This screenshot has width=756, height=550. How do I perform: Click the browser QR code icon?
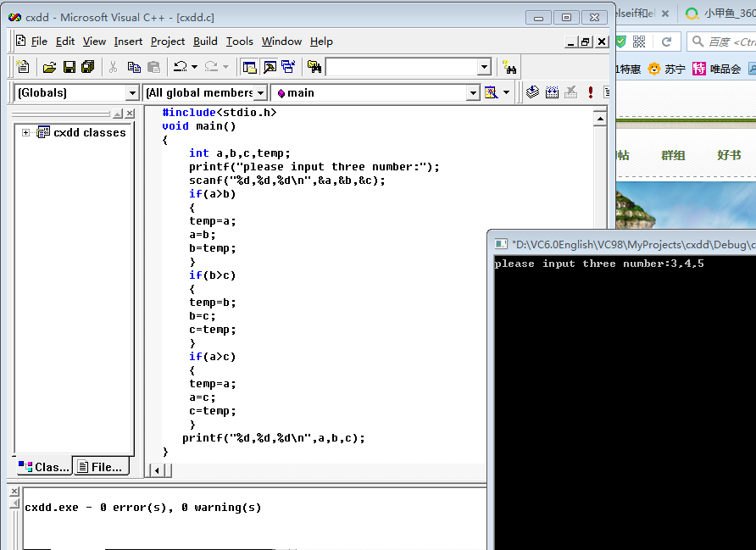pos(639,42)
